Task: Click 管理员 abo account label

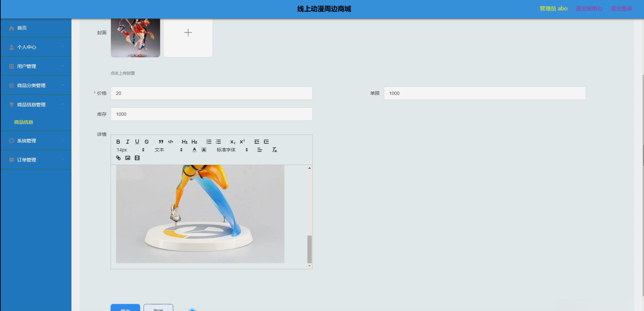Action: [553, 9]
